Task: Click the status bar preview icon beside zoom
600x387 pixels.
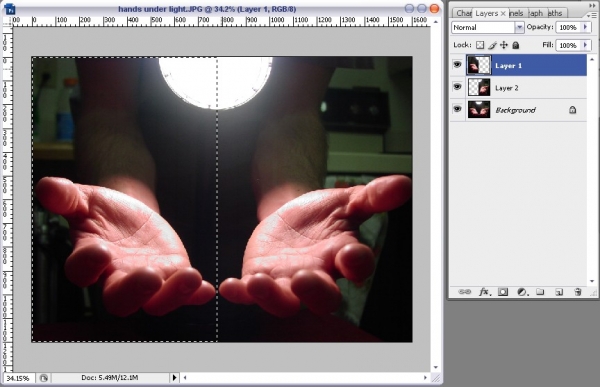Action: pyautogui.click(x=44, y=378)
